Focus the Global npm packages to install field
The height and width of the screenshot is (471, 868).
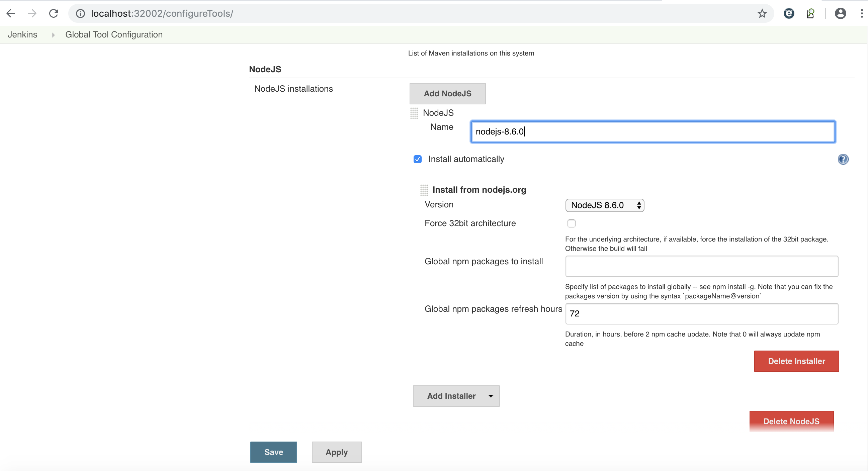pos(701,266)
